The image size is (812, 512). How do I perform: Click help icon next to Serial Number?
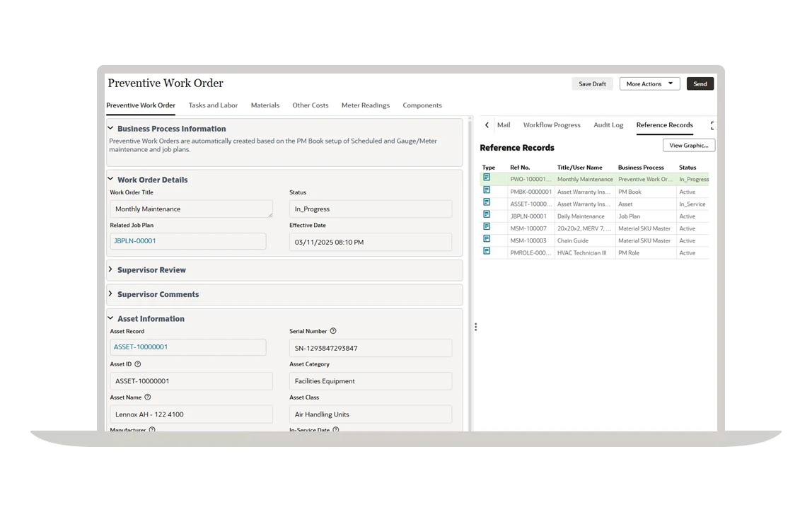pyautogui.click(x=333, y=331)
